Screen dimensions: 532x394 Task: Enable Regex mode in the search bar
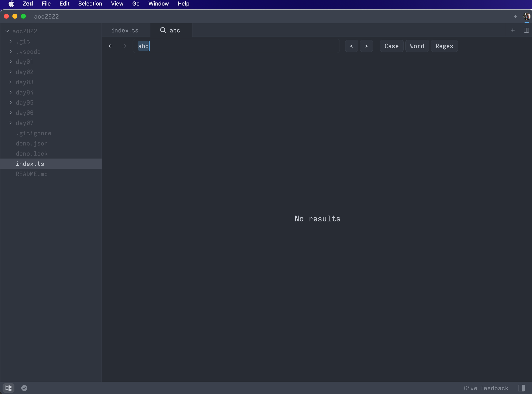point(444,46)
